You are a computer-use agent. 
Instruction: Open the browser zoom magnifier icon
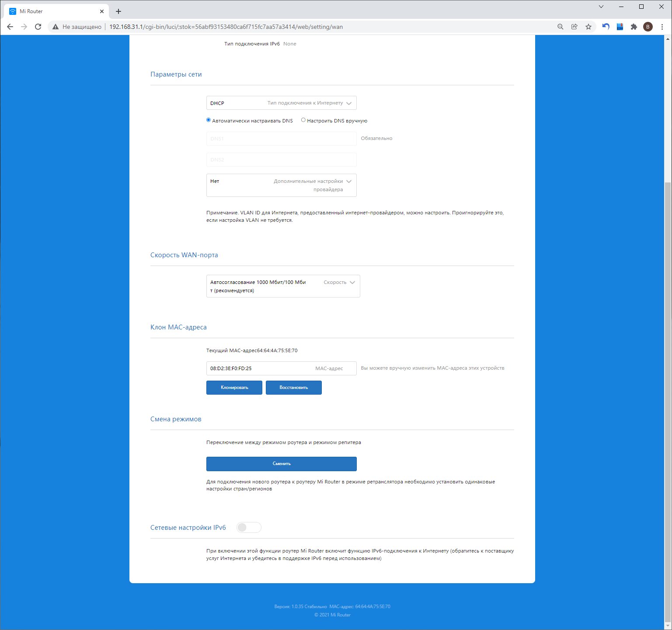click(x=561, y=27)
